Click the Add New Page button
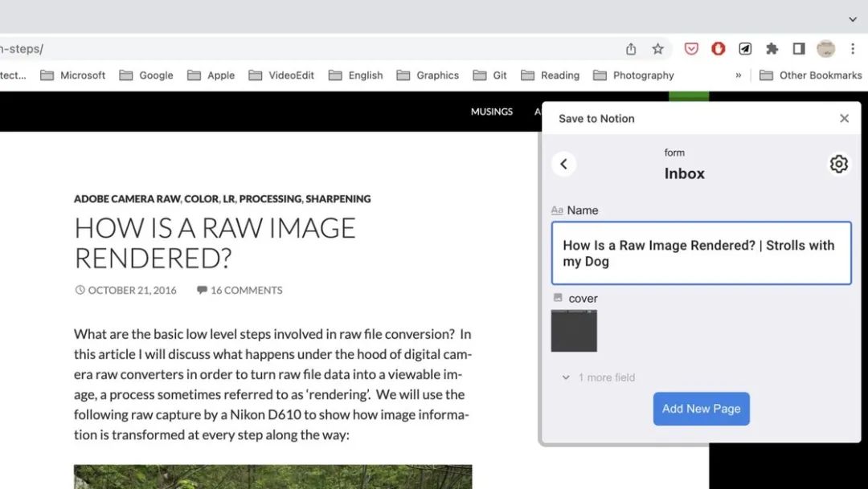The image size is (868, 489). [701, 409]
